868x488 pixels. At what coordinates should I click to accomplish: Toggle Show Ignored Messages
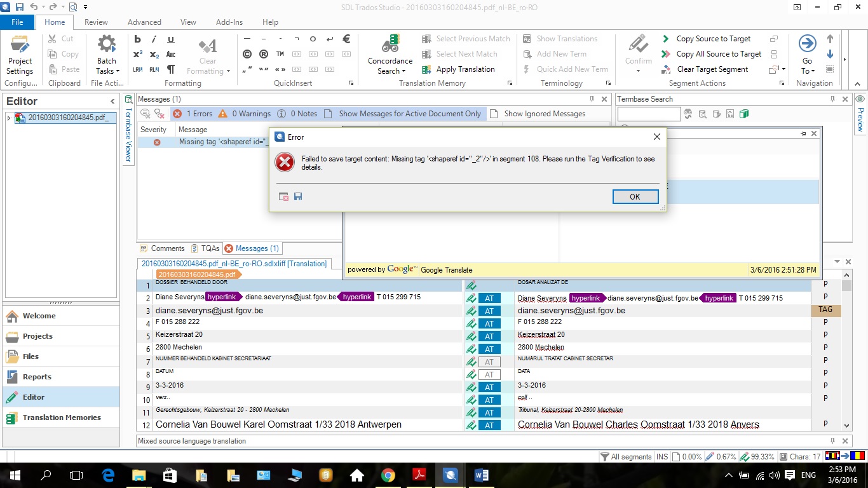click(538, 114)
